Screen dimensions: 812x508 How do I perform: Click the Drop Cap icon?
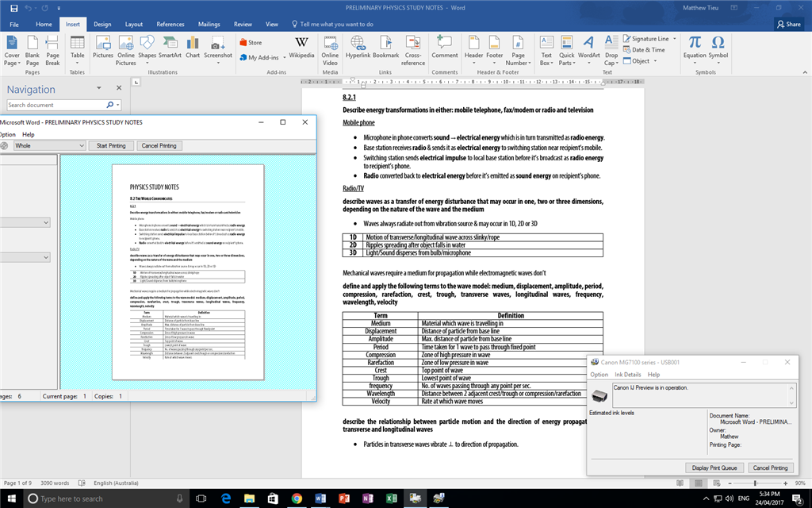point(611,50)
